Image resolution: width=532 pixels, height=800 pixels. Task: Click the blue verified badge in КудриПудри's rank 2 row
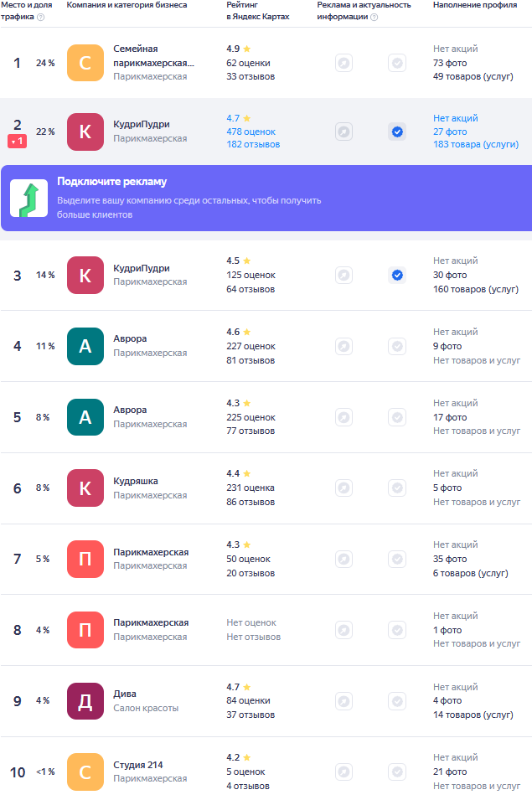tap(397, 132)
